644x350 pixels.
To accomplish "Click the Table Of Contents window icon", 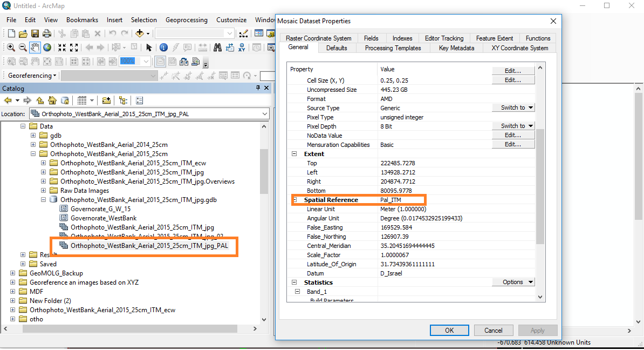I will tap(259, 33).
